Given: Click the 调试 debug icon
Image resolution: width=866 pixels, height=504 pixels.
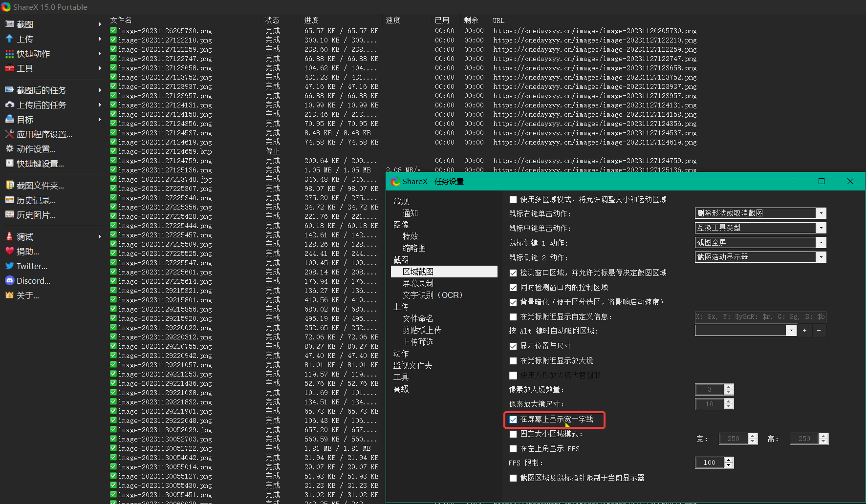Looking at the screenshot, I should (9, 236).
